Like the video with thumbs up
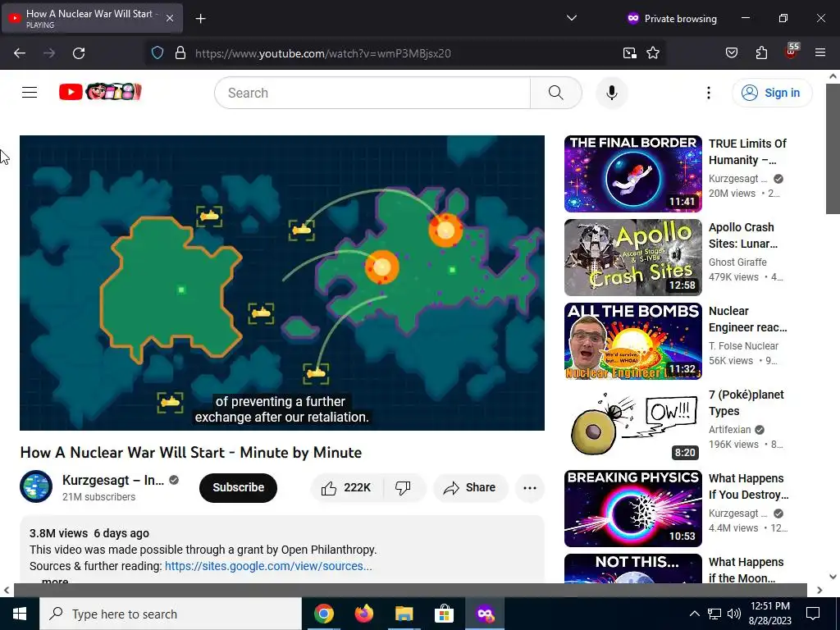The height and width of the screenshot is (630, 840). click(345, 487)
